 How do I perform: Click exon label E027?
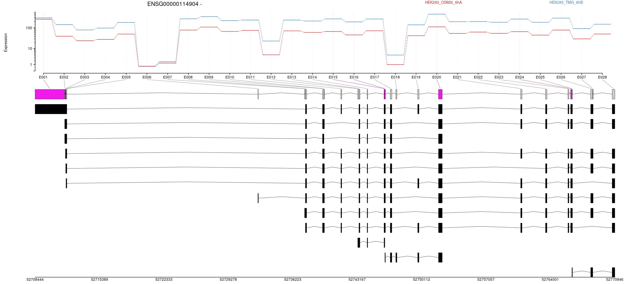point(581,77)
